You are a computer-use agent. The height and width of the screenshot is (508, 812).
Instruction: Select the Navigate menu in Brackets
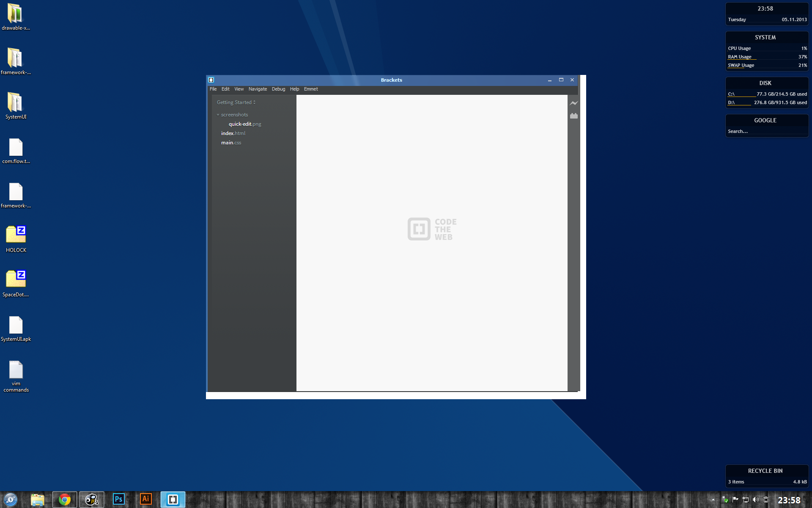point(257,88)
